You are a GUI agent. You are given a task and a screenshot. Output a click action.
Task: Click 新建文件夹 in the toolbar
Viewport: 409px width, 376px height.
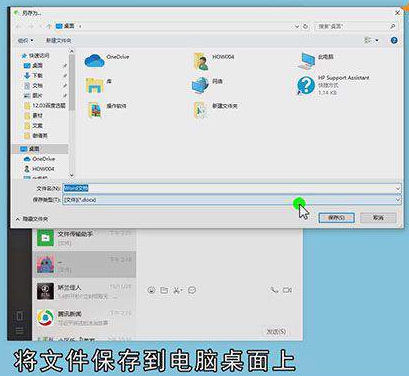click(59, 40)
